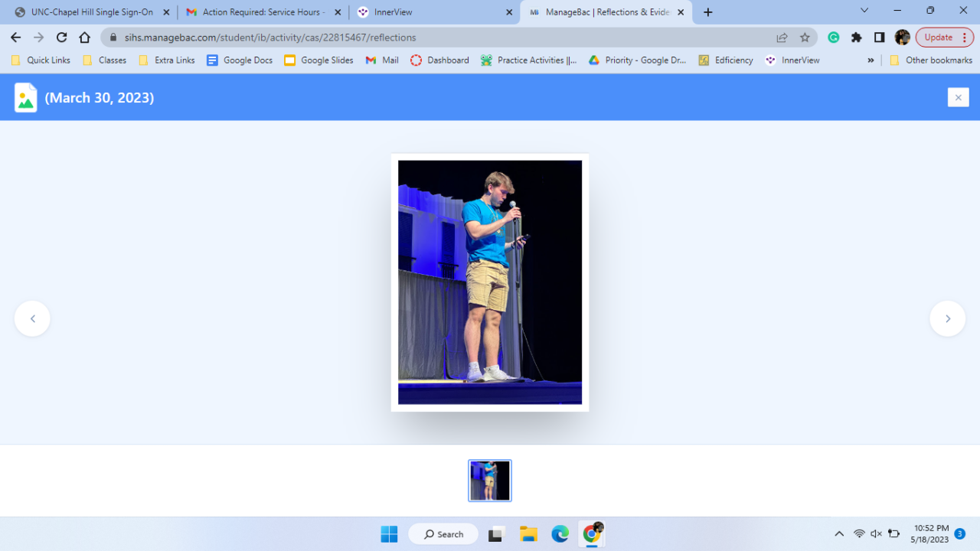
Task: Focus the address bar with the ManageBac URL
Action: click(x=459, y=37)
